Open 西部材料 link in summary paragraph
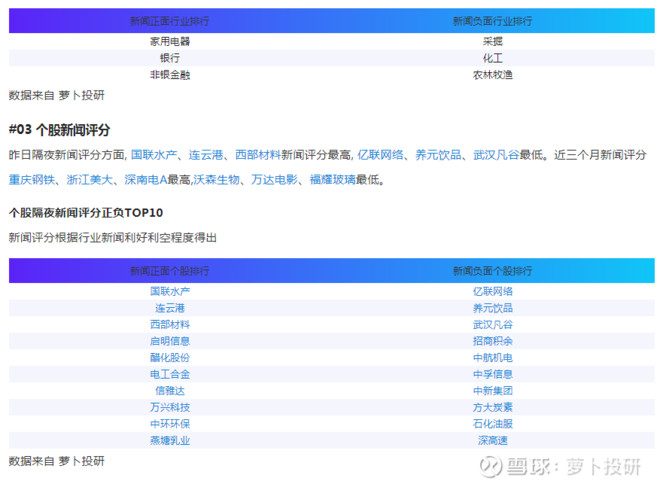The image size is (660, 487). [x=258, y=155]
